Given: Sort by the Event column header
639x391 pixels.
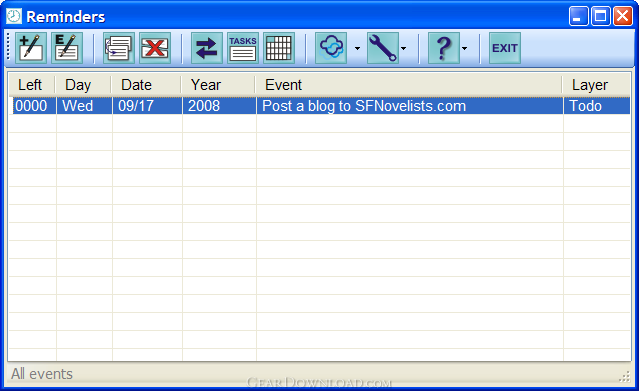Looking at the screenshot, I should point(409,85).
